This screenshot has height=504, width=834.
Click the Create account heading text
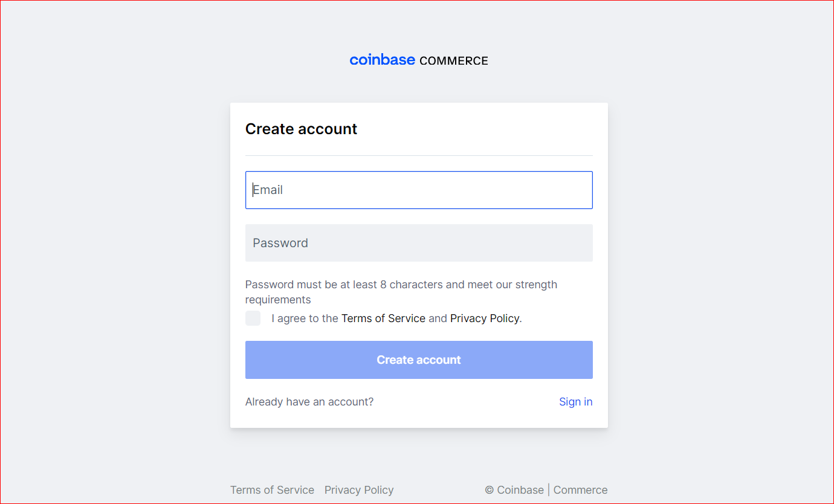coord(301,129)
